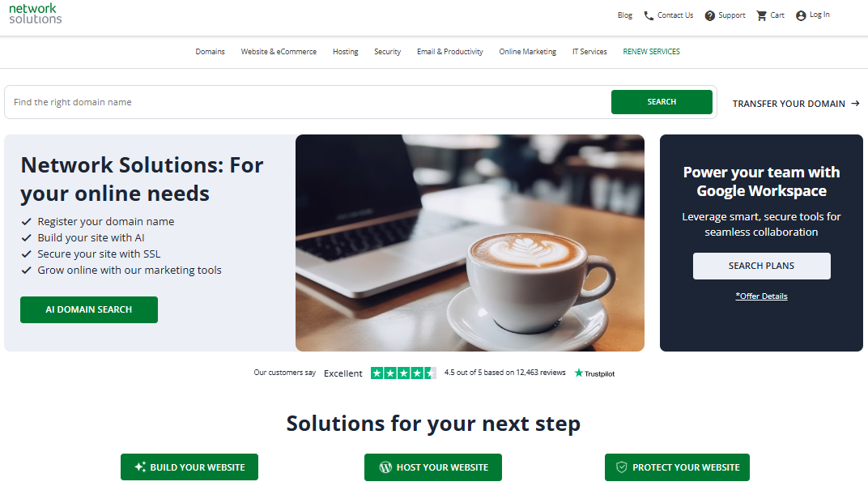Expand the Hosting menu
This screenshot has width=868, height=486.
point(346,52)
